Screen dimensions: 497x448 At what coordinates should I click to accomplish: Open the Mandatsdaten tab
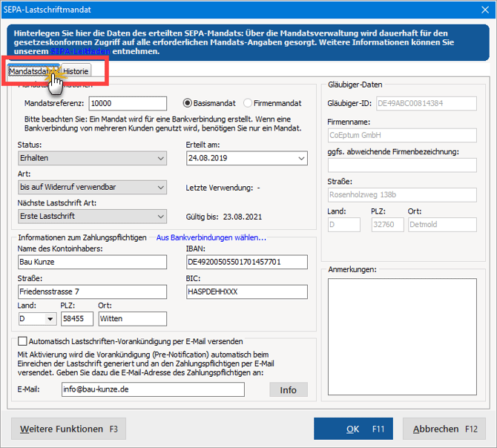[30, 71]
